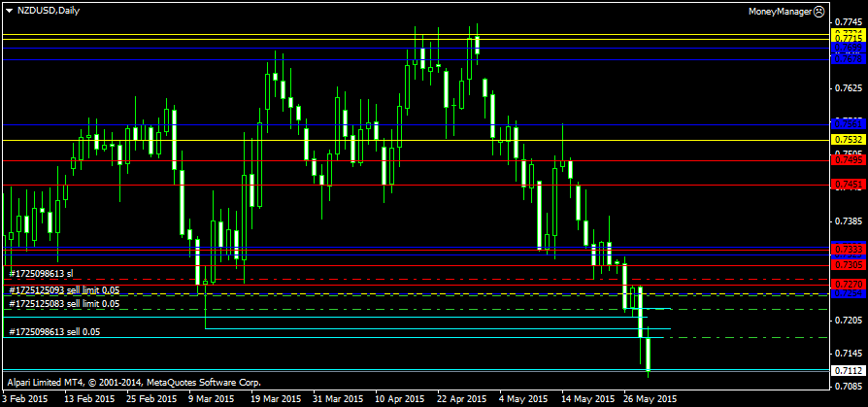Click the 22 Apr 2015 date label
Viewport: 868px width, 407px height.
[x=462, y=398]
